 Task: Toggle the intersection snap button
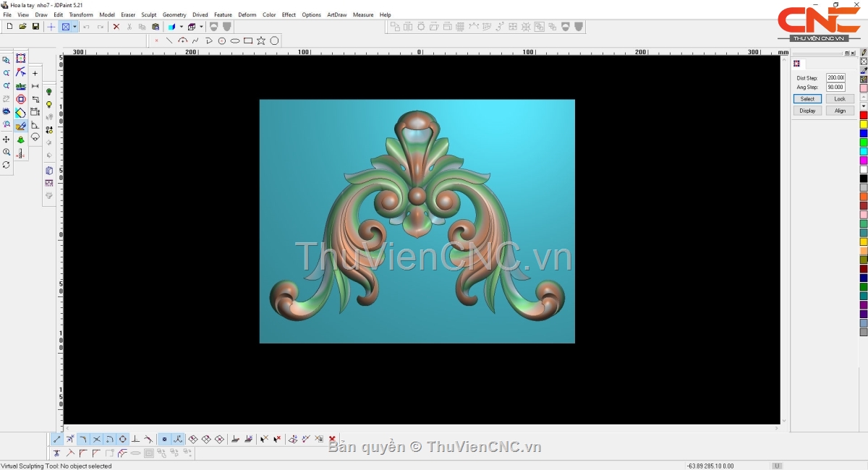pyautogui.click(x=96, y=439)
